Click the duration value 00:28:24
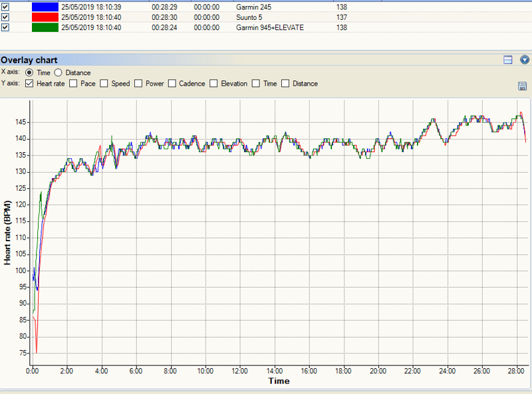The height and width of the screenshot is (394, 532). [x=164, y=27]
